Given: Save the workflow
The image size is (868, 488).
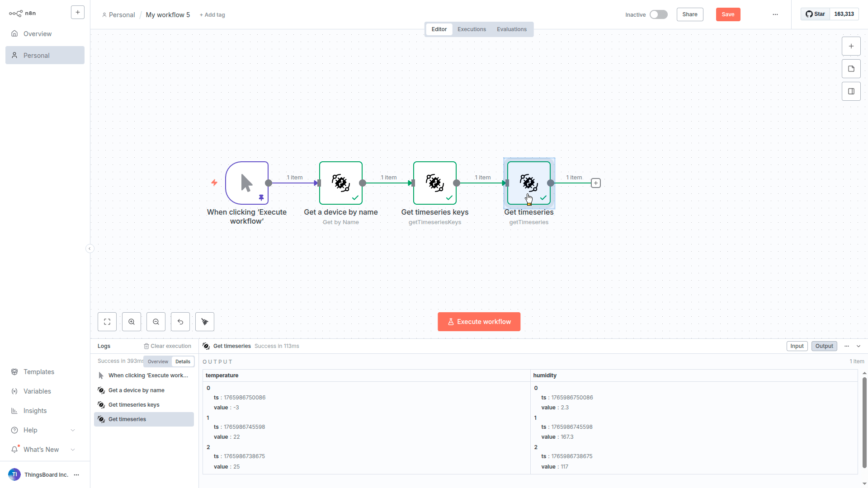Looking at the screenshot, I should tap(728, 14).
